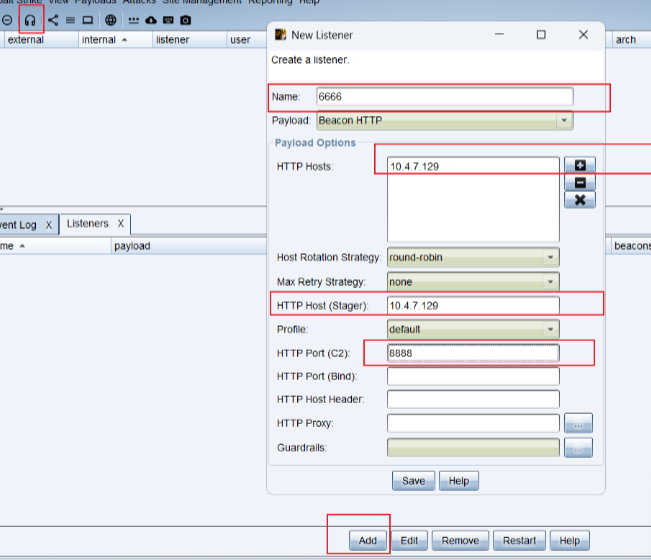The image size is (651, 560).
Task: Open Listeners via the headphones icon
Action: [x=30, y=20]
